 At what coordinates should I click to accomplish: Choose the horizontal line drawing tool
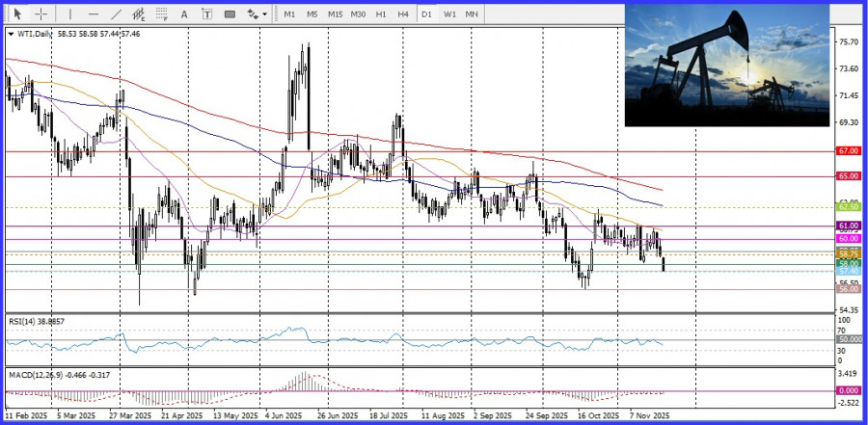[x=93, y=14]
